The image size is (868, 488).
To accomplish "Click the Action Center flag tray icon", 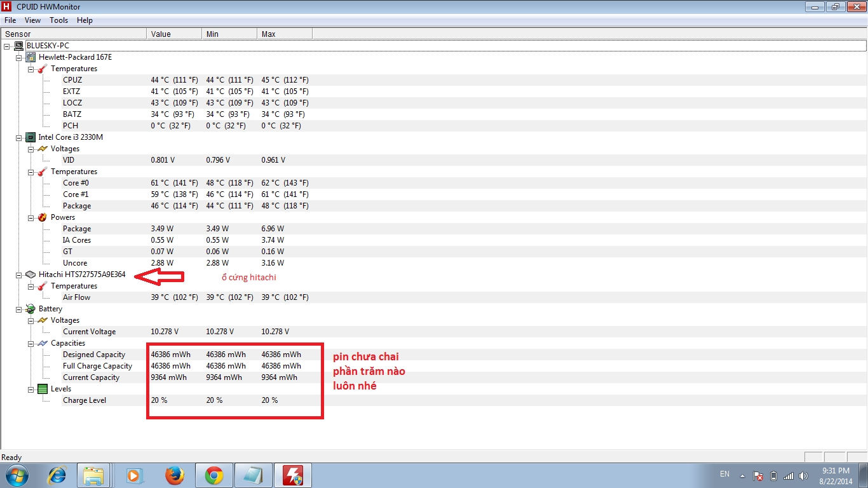I will point(758,475).
